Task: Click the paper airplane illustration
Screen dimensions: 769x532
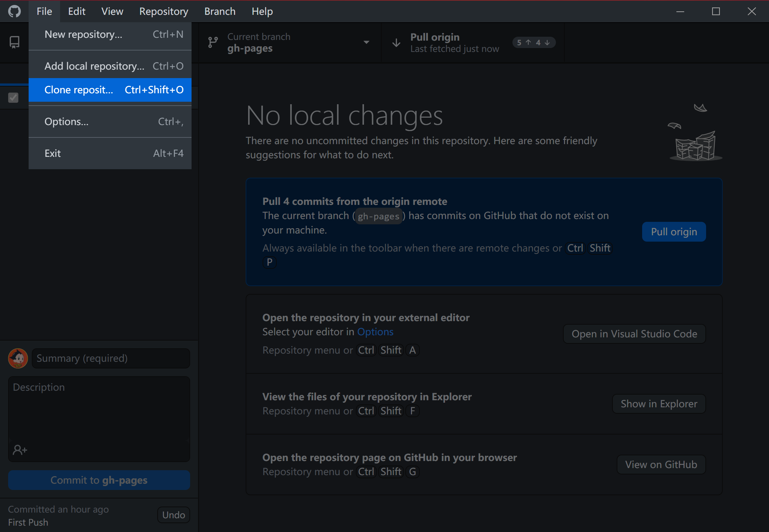Action: 700,108
